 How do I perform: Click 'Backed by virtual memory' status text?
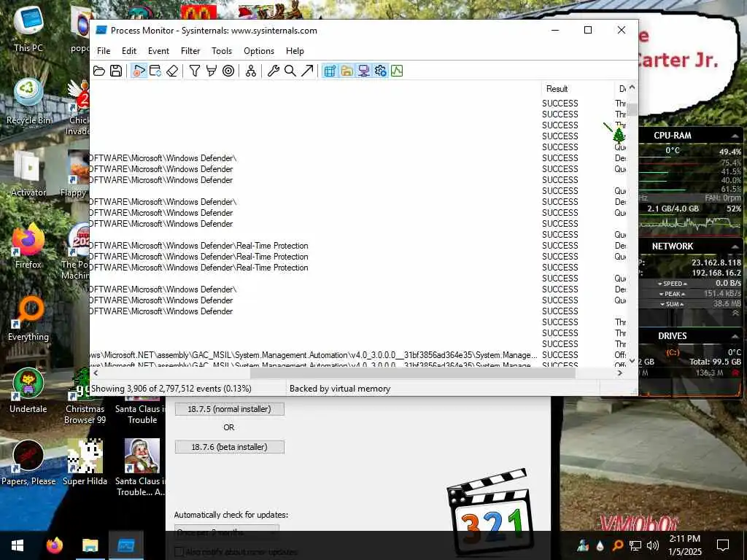pyautogui.click(x=340, y=389)
